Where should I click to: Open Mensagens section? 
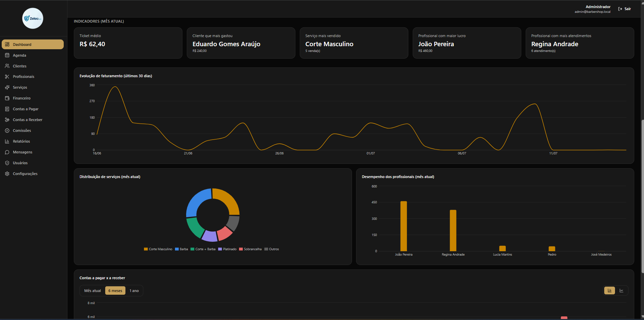pyautogui.click(x=33, y=152)
